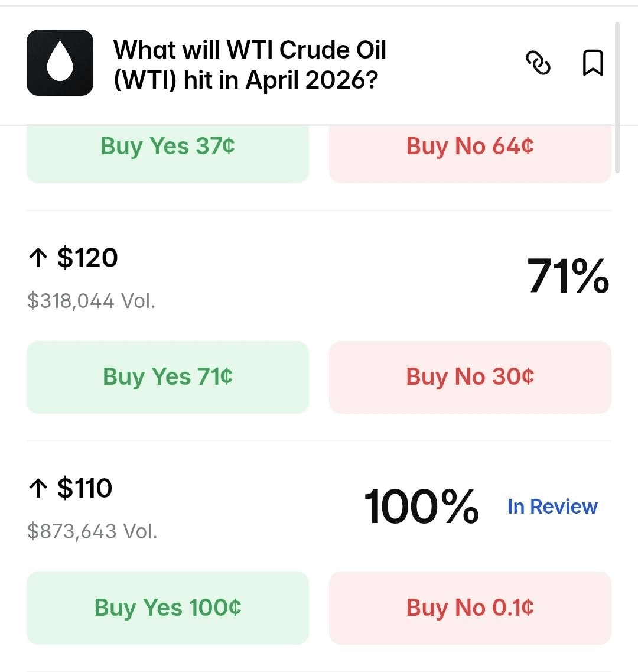Screen dimensions: 638x672
Task: Click the page scrollbar thumb
Action: coord(617,98)
